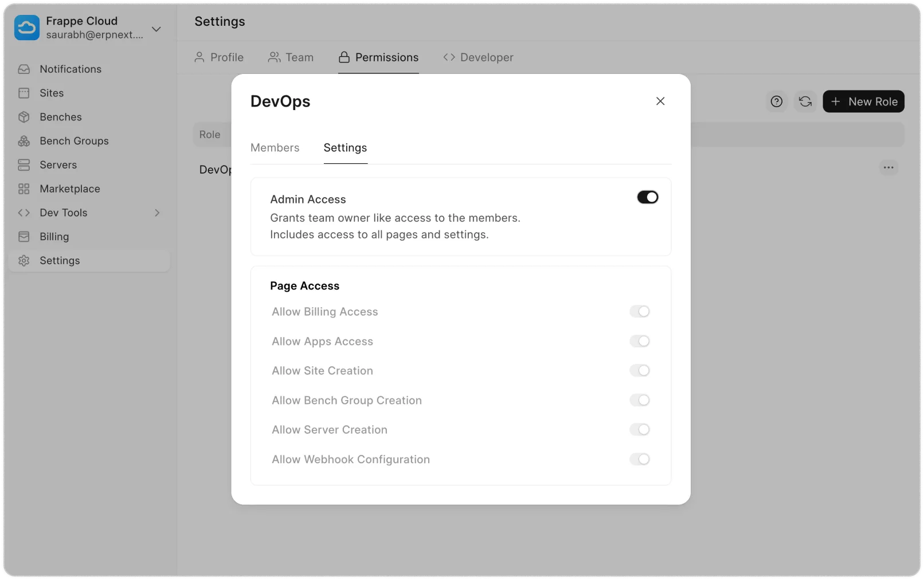Create a New Role
The height and width of the screenshot is (580, 924).
pos(863,101)
